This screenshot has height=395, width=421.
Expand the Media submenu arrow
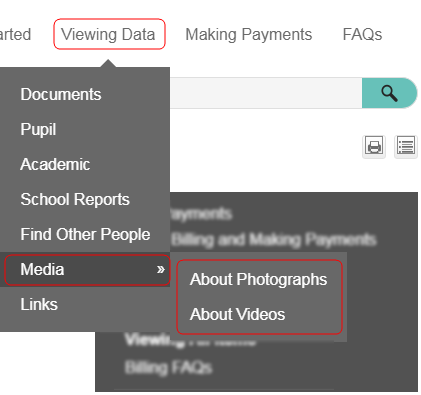point(161,269)
